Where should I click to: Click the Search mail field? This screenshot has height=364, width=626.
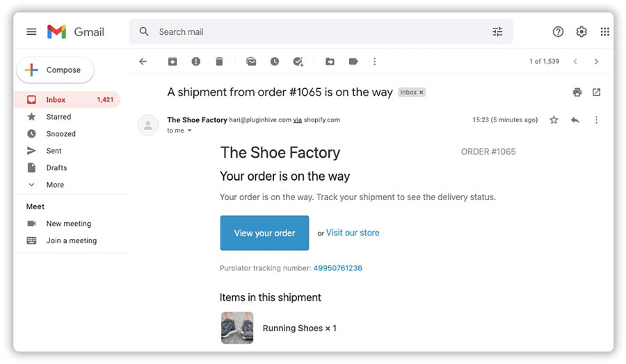321,32
